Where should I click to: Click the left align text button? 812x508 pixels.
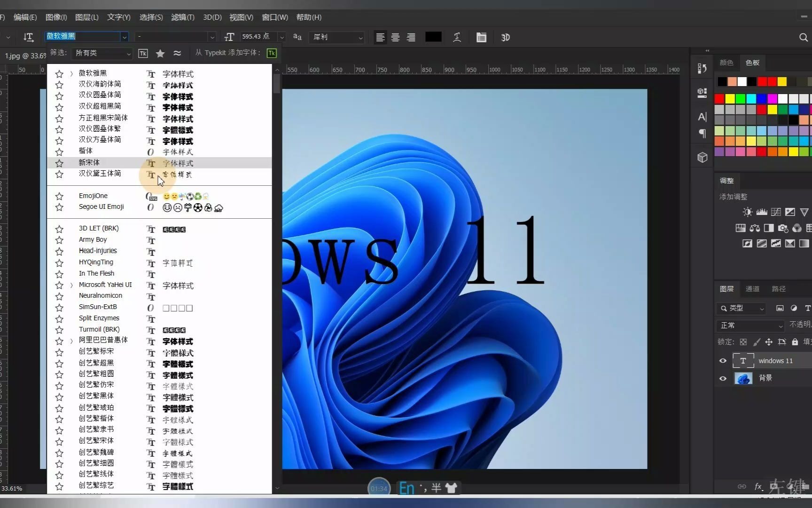point(381,37)
